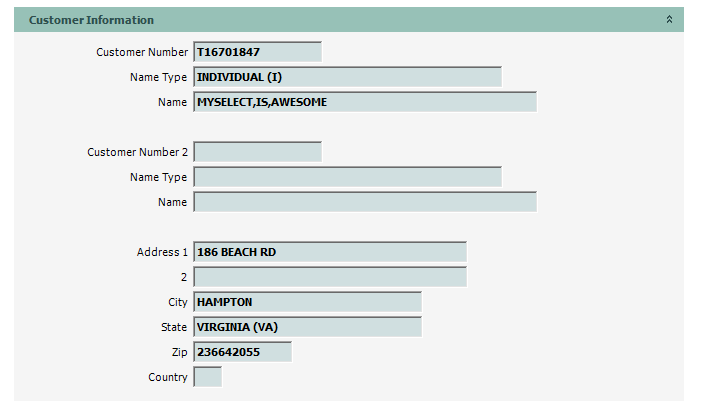This screenshot has width=718, height=410.
Task: Select empty Name Type field below Customer Number 2
Action: tap(347, 177)
